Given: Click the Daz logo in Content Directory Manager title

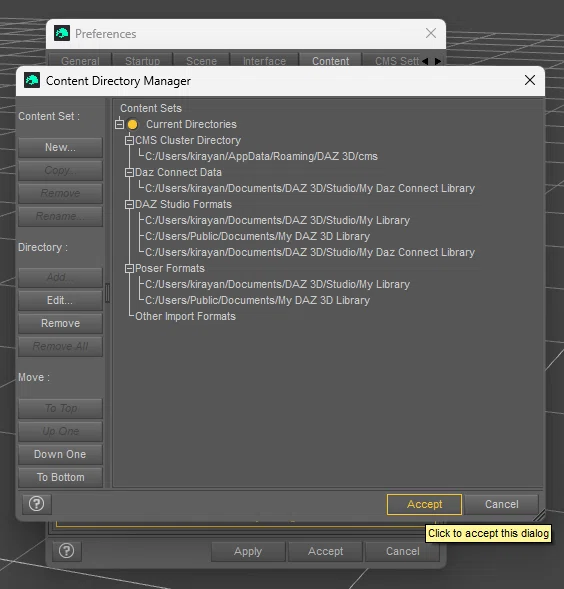Looking at the screenshot, I should 32,80.
